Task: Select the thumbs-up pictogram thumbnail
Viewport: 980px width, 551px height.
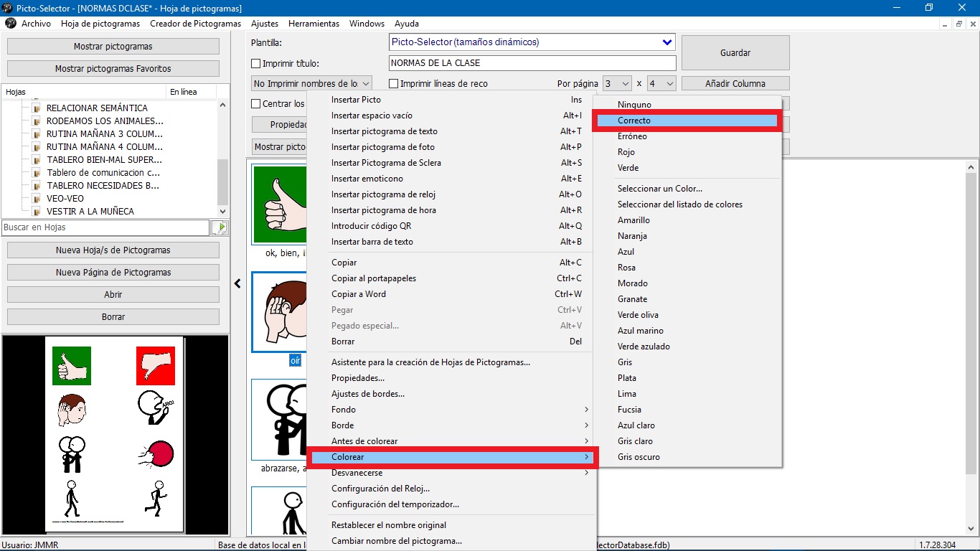Action: pyautogui.click(x=280, y=204)
